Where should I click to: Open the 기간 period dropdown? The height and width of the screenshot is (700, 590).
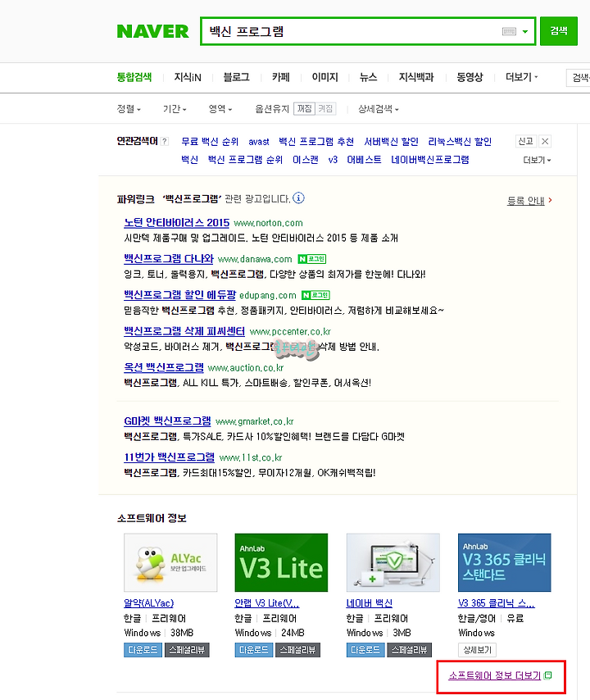pos(175,108)
